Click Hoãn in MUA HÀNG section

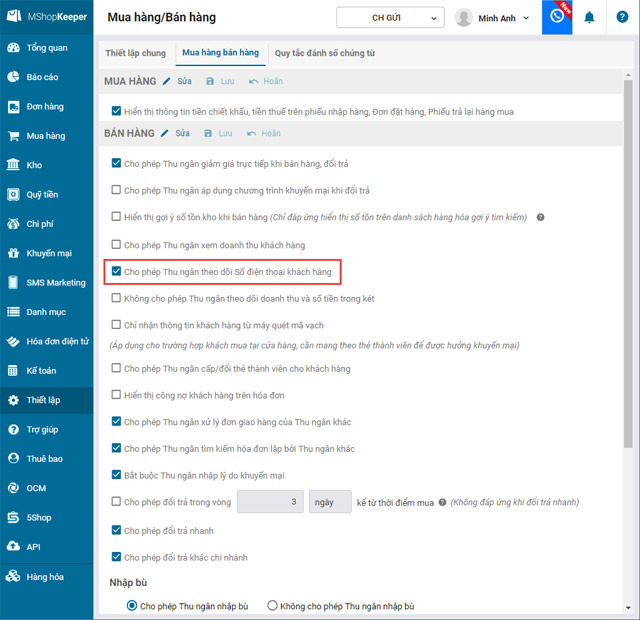click(x=266, y=81)
